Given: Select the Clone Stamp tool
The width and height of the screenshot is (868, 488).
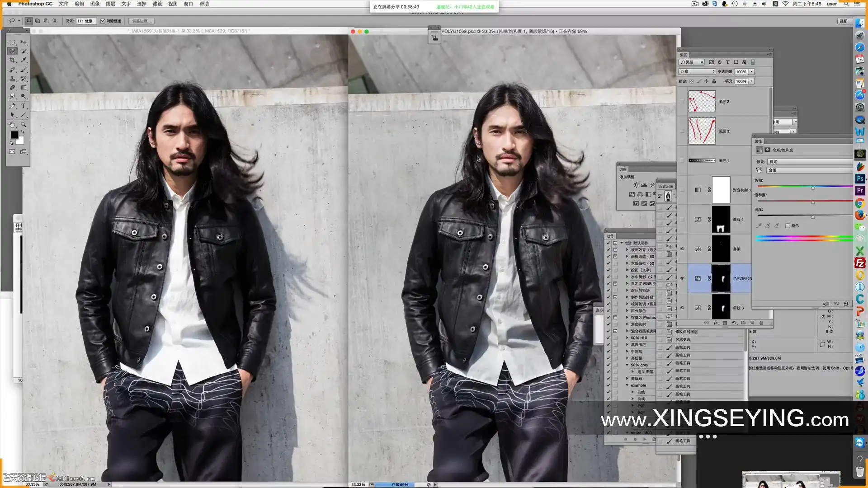Looking at the screenshot, I should 12,79.
